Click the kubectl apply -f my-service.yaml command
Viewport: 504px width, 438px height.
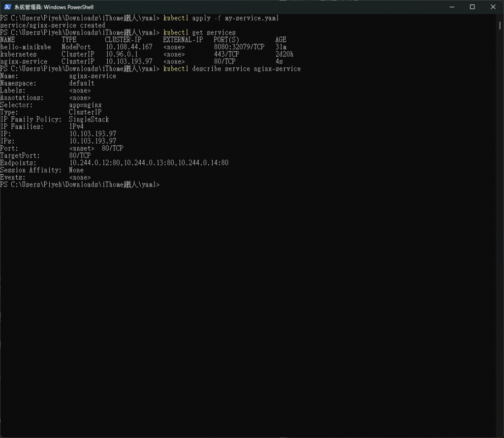tap(221, 18)
